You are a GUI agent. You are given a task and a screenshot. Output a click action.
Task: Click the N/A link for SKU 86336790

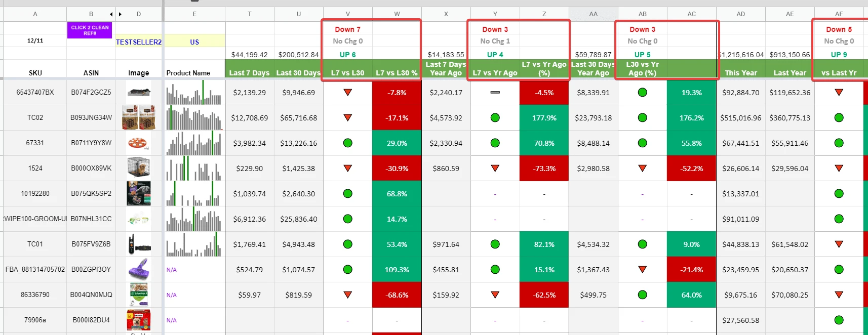click(x=171, y=295)
